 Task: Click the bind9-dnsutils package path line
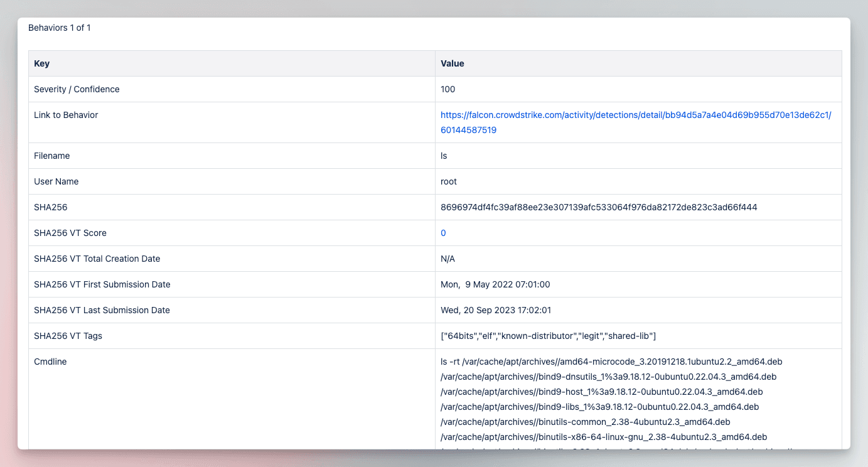(x=609, y=377)
